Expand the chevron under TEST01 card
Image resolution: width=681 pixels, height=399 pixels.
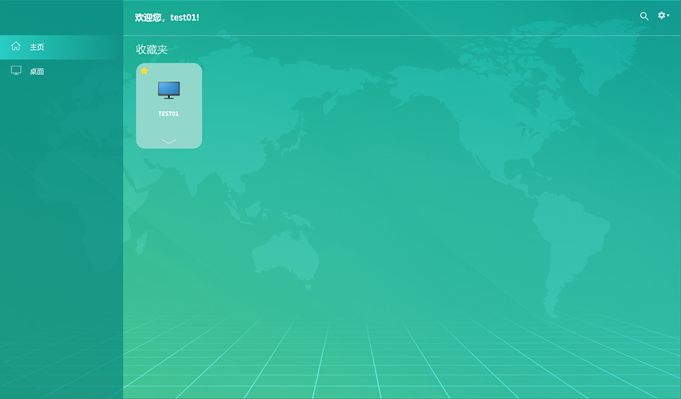point(169,141)
